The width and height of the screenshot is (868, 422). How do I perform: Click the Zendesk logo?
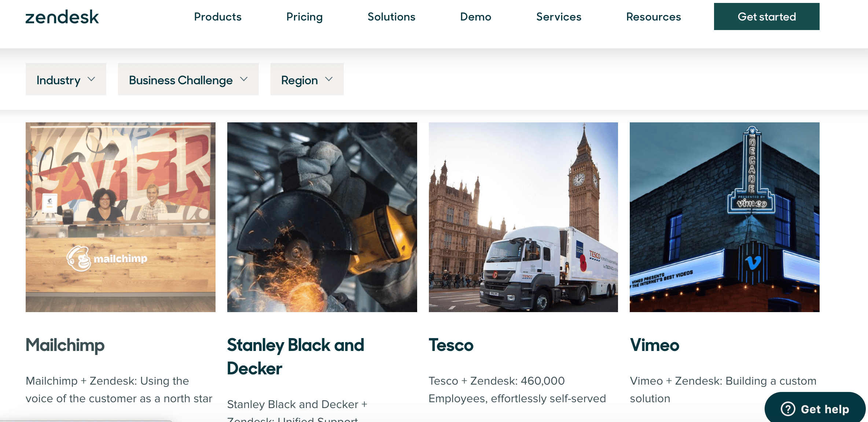[x=62, y=16]
